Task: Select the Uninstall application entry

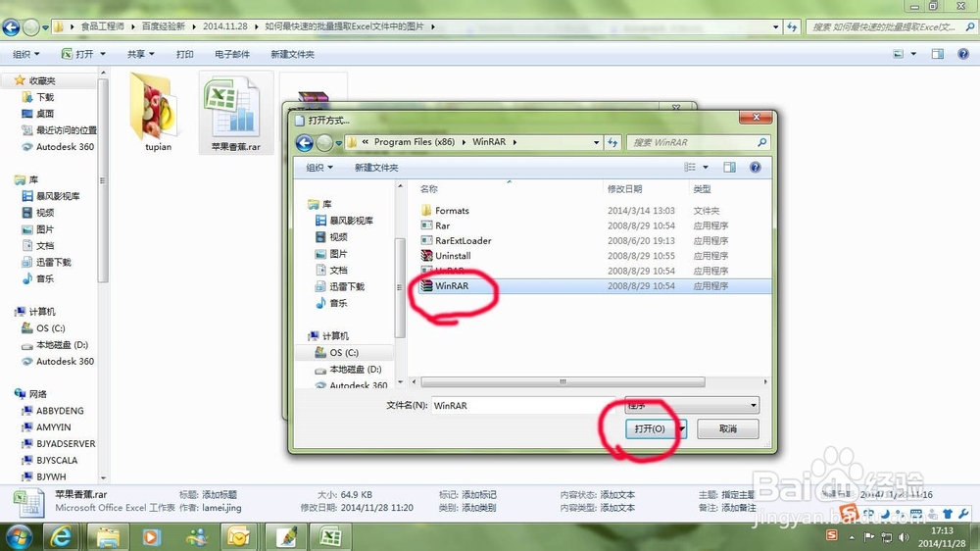Action: tap(453, 256)
